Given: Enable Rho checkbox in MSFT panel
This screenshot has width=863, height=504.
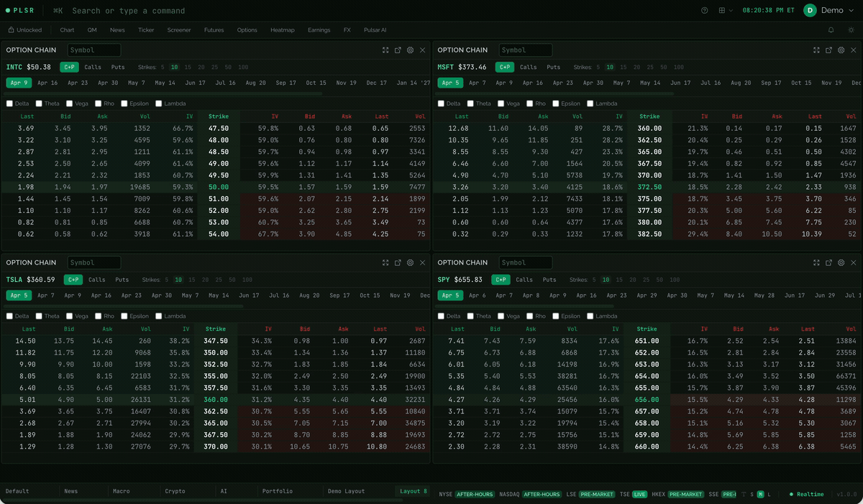Looking at the screenshot, I should tap(530, 104).
